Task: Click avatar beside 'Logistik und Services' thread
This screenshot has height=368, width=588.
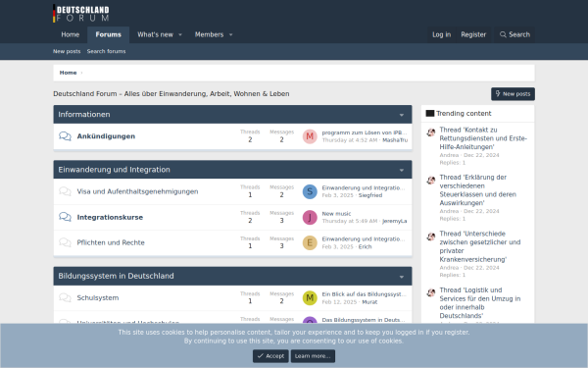Action: 431,292
